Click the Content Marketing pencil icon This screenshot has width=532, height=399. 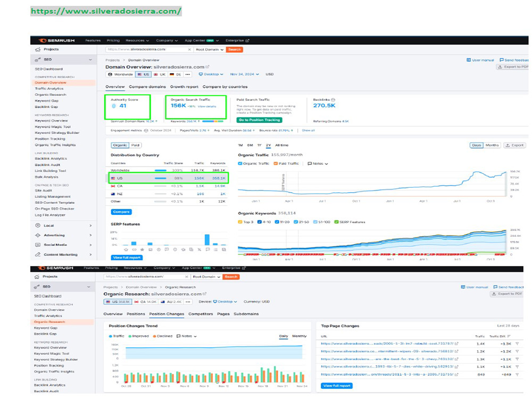(38, 254)
